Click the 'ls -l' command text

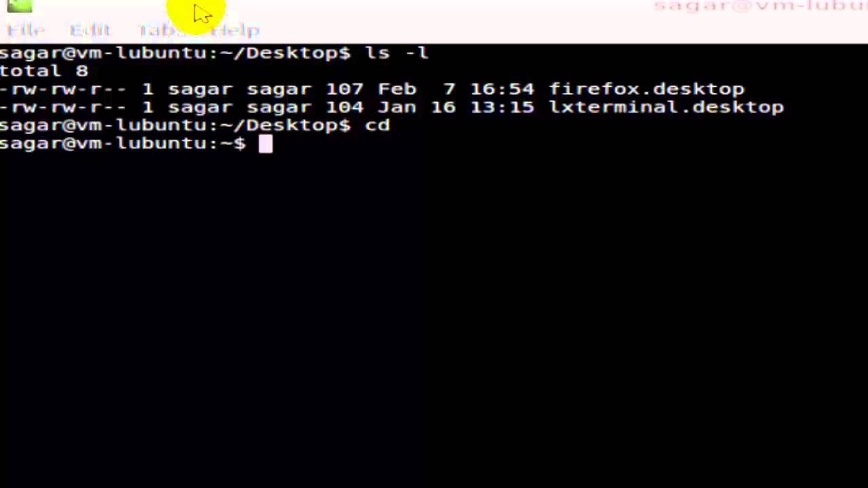pos(397,52)
